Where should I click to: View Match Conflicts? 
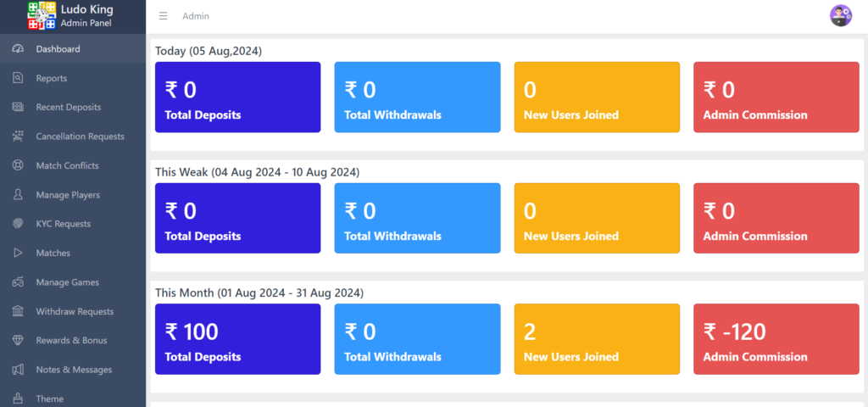[73, 165]
